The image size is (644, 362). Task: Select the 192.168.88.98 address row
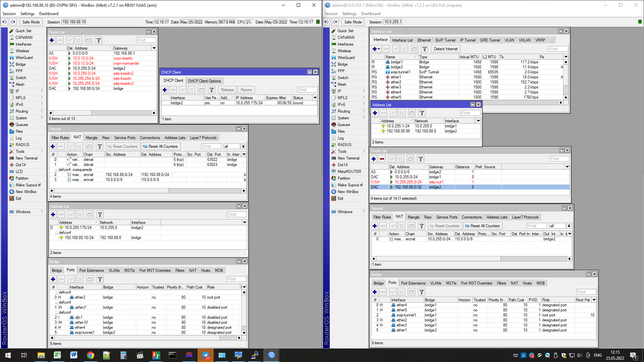coord(426,131)
